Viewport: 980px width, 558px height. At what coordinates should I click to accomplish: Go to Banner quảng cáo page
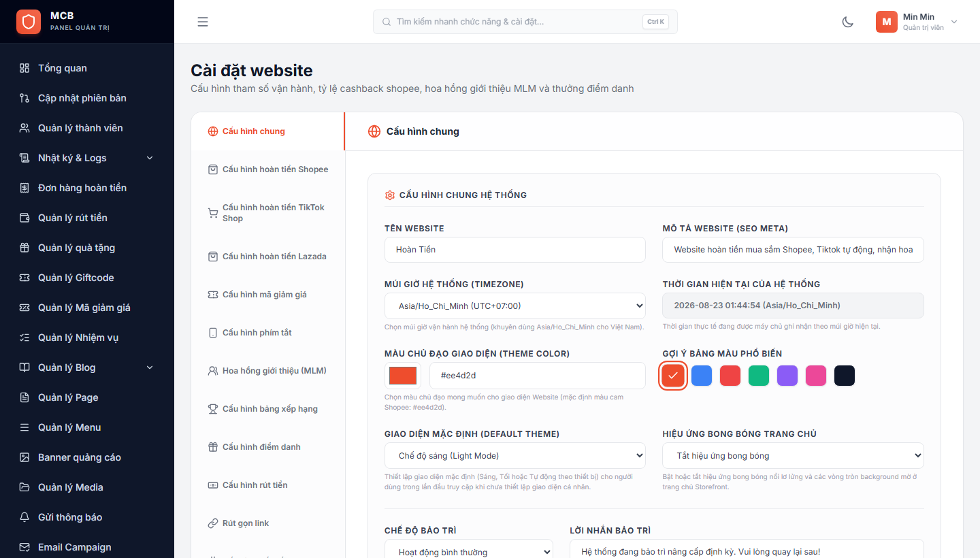click(x=87, y=457)
